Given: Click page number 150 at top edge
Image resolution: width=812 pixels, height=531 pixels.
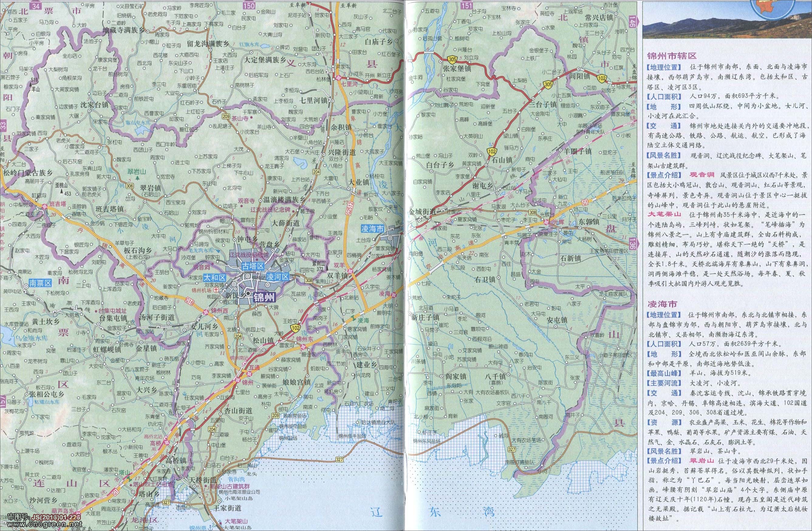Looking at the screenshot, I should [x=249, y=5].
